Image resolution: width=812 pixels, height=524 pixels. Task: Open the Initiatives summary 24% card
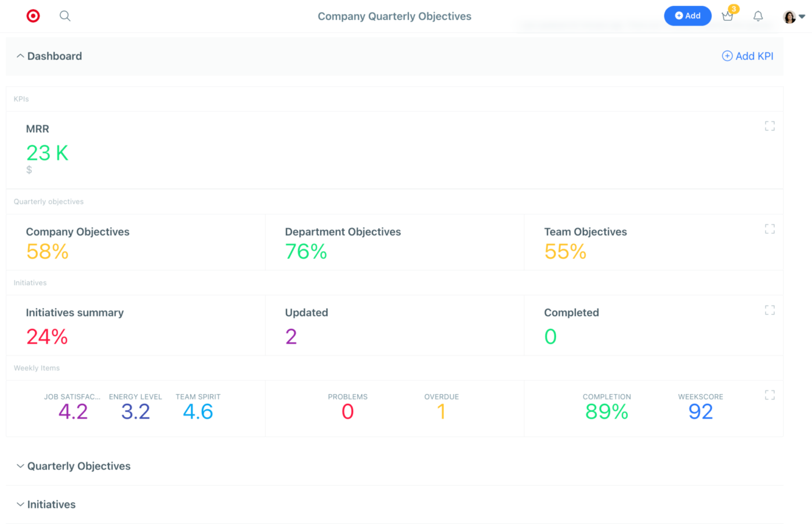[136, 325]
